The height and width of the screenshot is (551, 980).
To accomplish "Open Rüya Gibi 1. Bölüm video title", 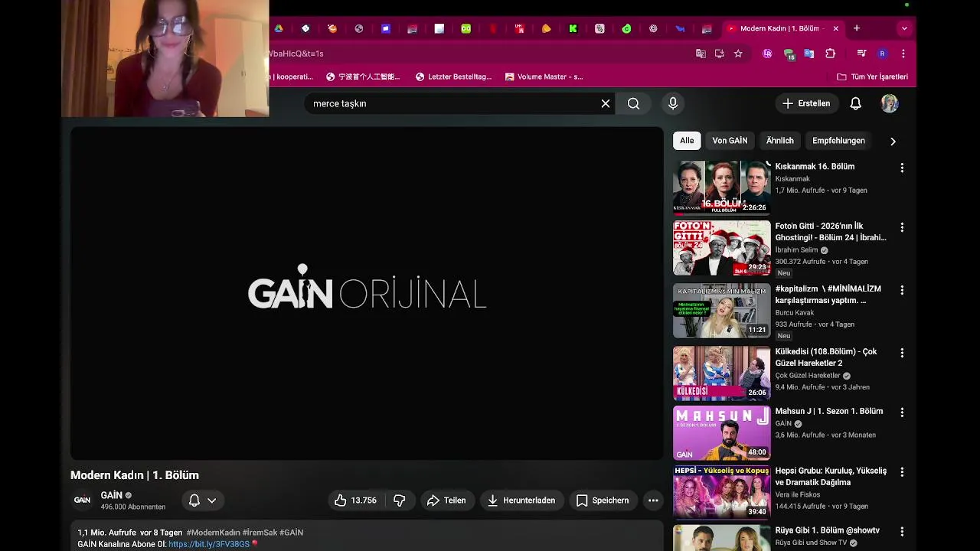I will [x=827, y=530].
